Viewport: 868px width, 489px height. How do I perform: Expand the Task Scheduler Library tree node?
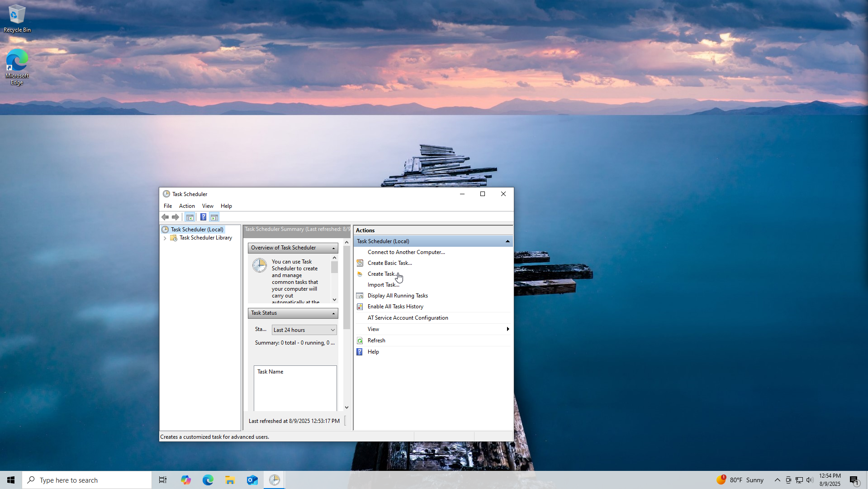pyautogui.click(x=165, y=238)
